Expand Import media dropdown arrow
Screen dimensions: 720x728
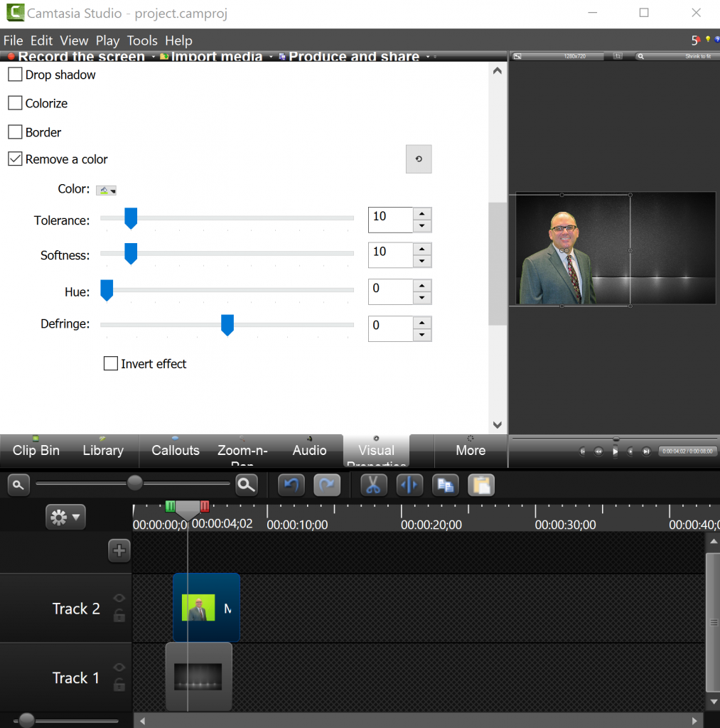point(271,57)
